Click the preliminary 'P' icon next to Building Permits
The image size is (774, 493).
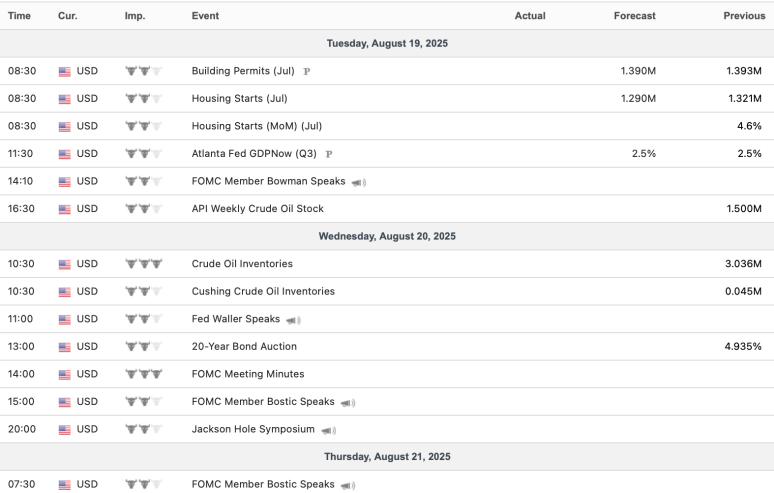[306, 72]
